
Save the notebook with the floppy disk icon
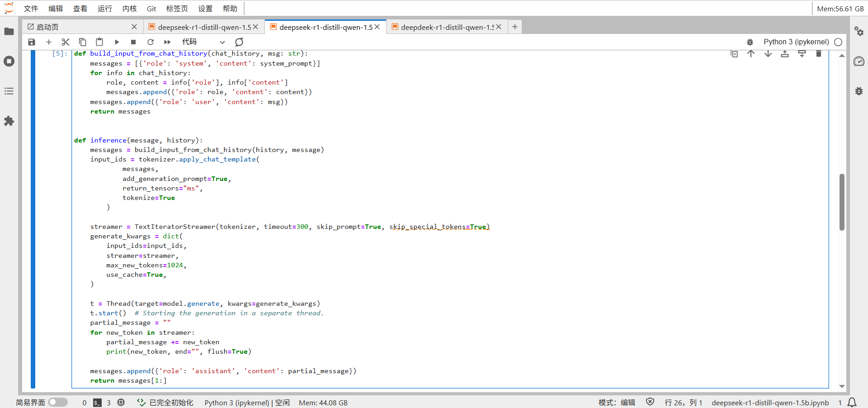pos(32,42)
